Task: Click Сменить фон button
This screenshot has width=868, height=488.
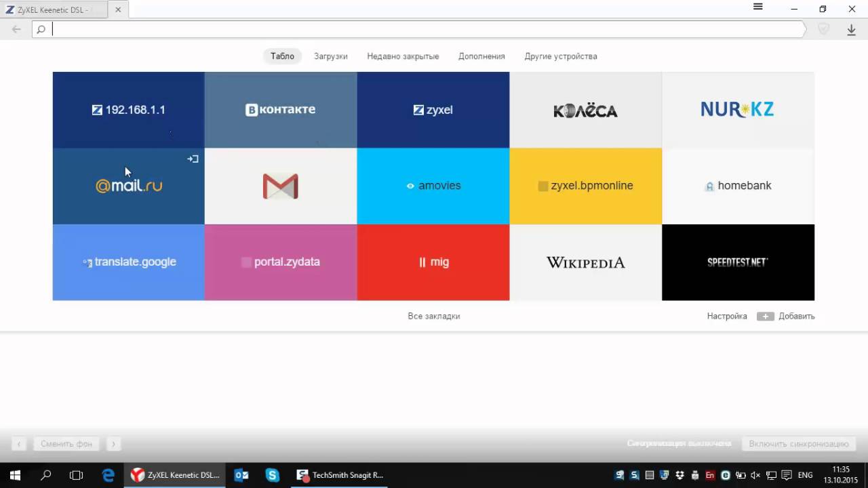Action: (66, 444)
